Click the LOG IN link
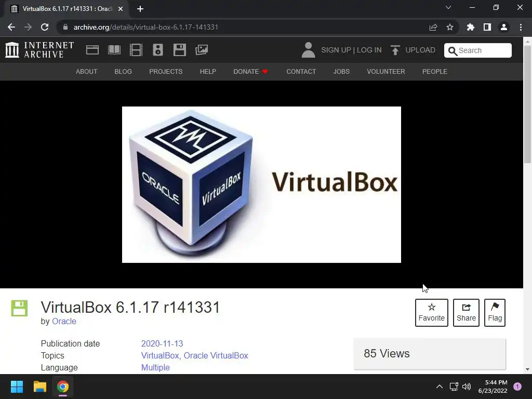Screen dimensions: 532x399 [369, 50]
